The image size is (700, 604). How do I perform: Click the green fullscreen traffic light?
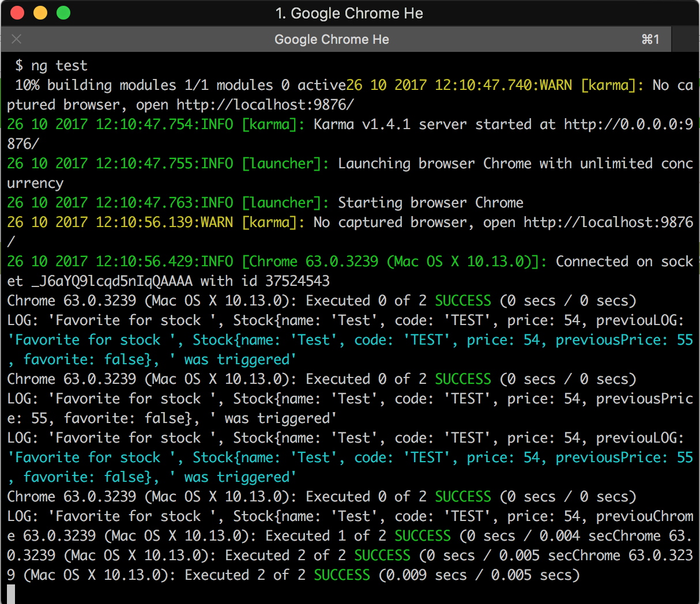[63, 13]
